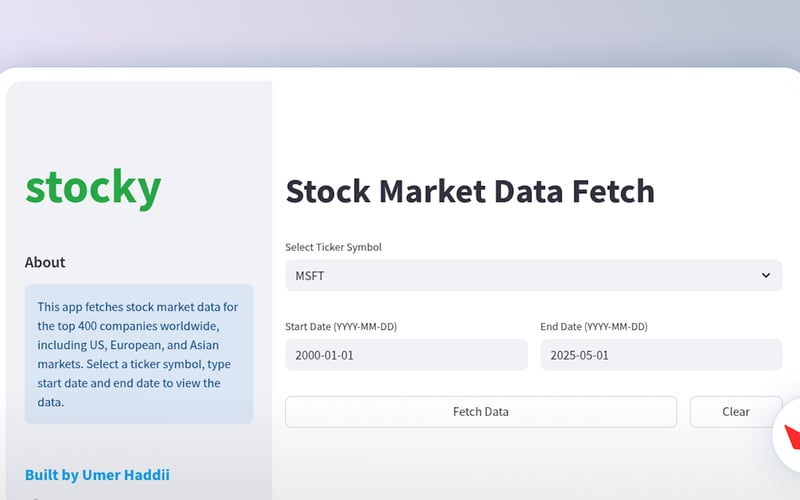Open the MSFT ticker symbol dropdown
The image size is (800, 500).
[533, 275]
